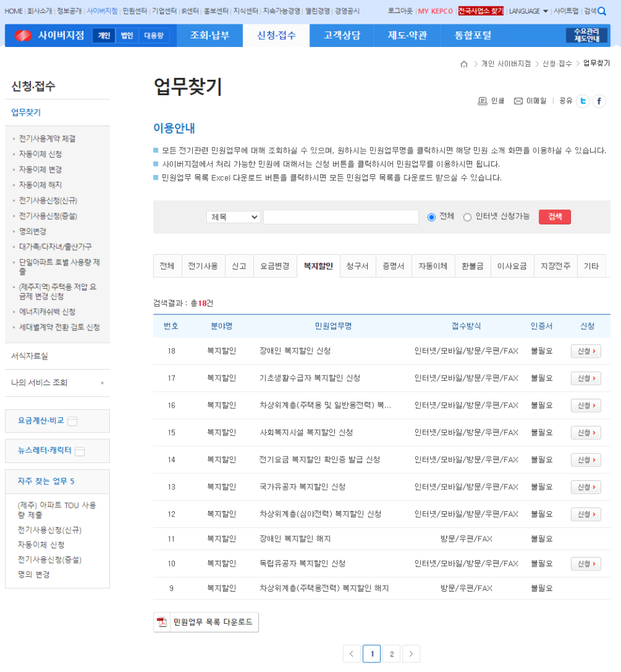Viewport: 621px width, 672px height.
Task: Select the 전체 radio button
Action: tap(431, 217)
